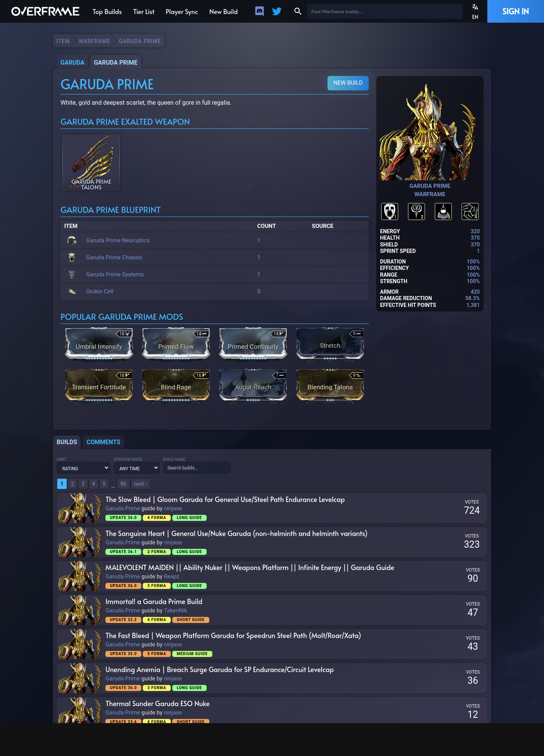
Task: Open the Garuda Prime Systems link
Action: click(x=115, y=274)
